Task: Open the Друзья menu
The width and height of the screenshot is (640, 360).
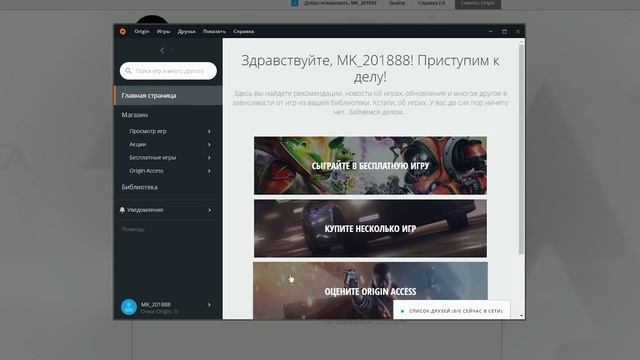Action: point(187,31)
